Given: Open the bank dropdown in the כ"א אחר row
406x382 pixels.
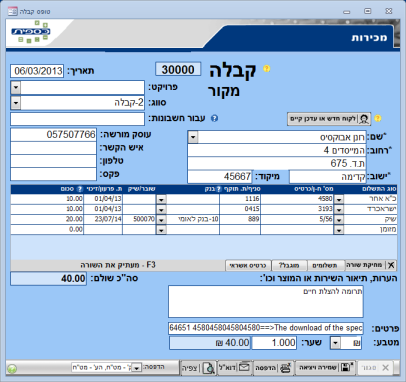Looking at the screenshot, I should (161, 199).
